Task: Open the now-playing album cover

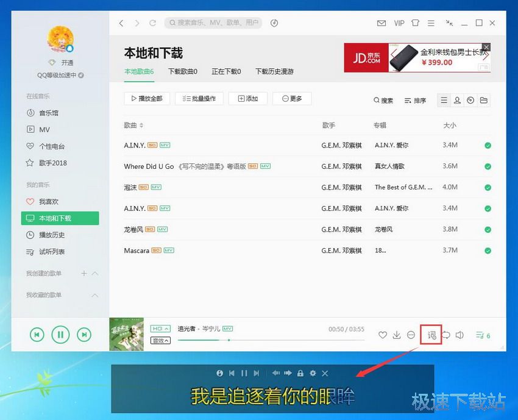Action: click(127, 334)
